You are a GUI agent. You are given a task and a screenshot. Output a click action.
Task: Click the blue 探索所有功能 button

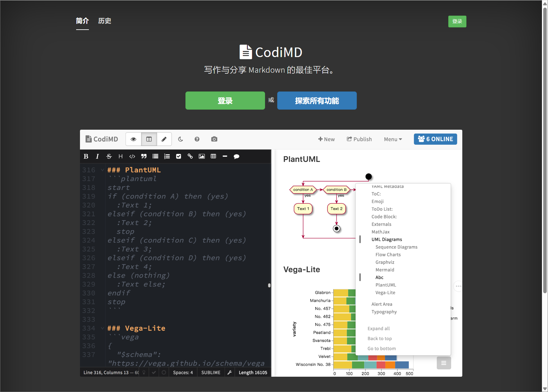coord(317,101)
